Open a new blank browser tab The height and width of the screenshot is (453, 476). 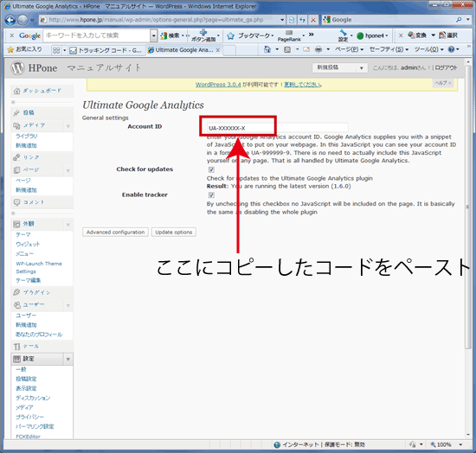pyautogui.click(x=229, y=51)
